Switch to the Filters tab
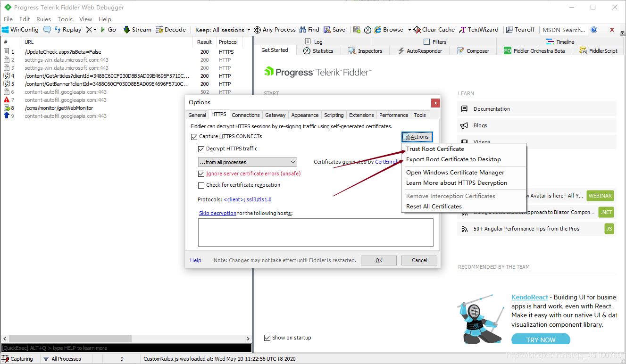 (x=435, y=42)
